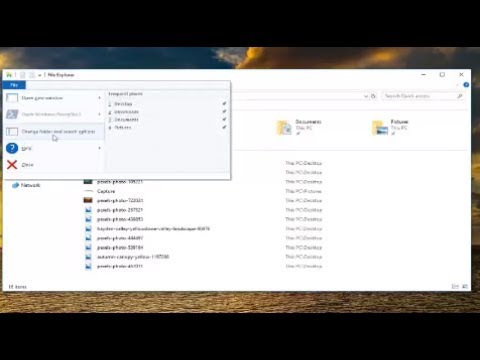This screenshot has height=360, width=480.
Task: Unpin Downloads using its pin icon
Action: [x=224, y=111]
